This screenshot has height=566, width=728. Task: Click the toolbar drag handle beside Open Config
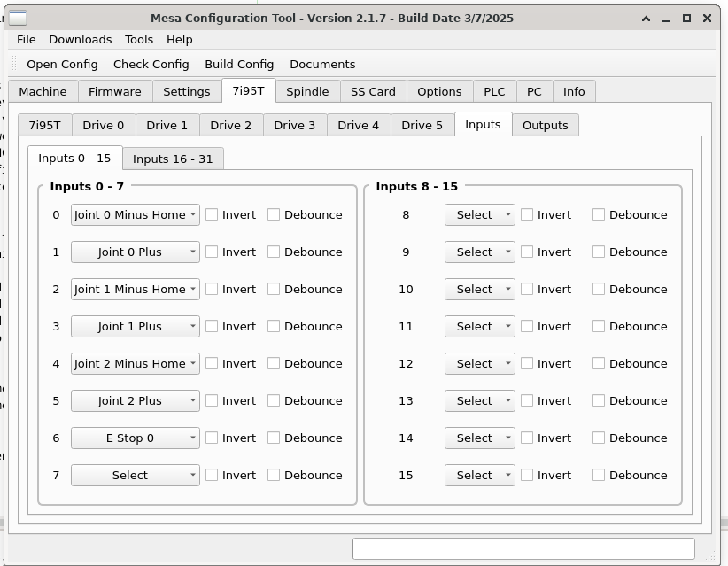click(14, 64)
